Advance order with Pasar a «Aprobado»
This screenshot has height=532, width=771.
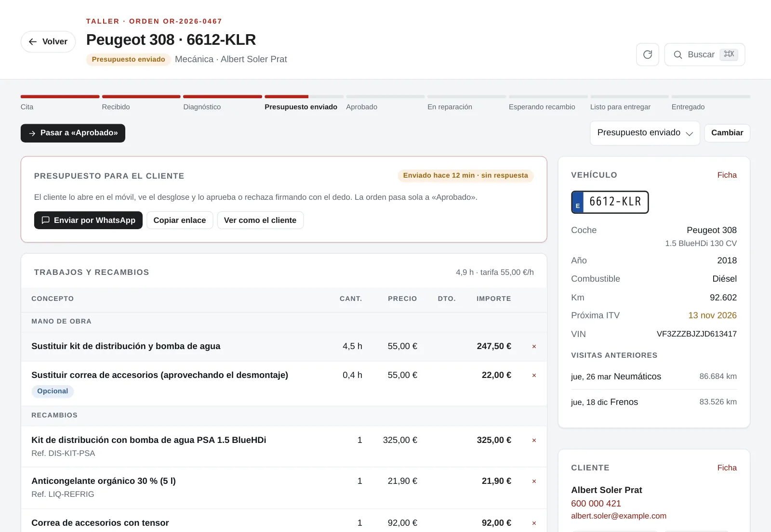pos(73,133)
